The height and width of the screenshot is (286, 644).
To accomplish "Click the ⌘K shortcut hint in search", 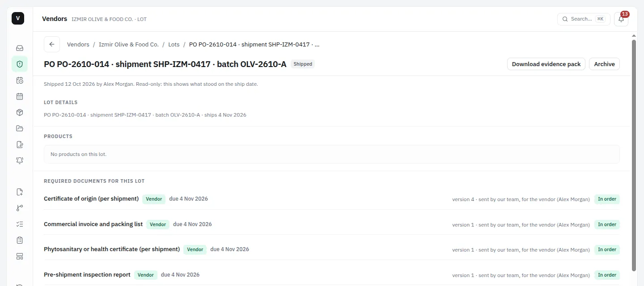I will [600, 19].
